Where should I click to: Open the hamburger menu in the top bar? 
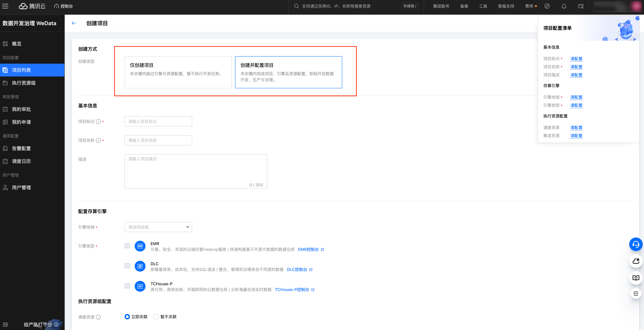coord(5,6)
